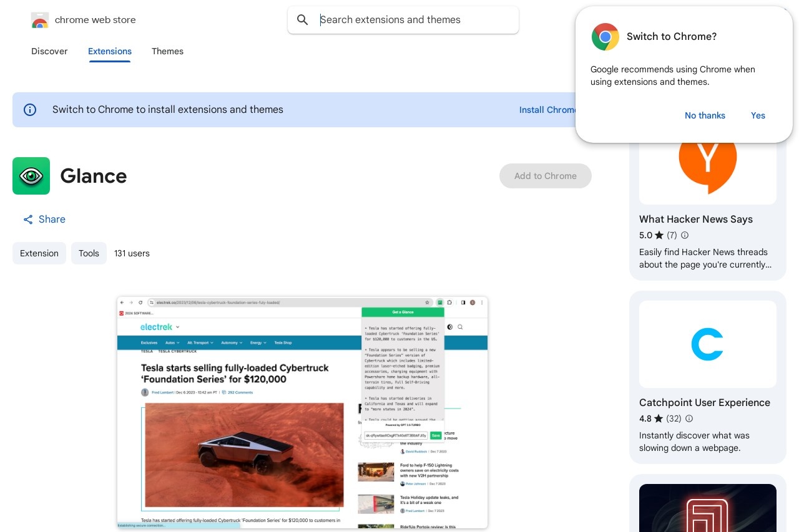Click the Glance extension heading
Viewport: 799px width, 532px height.
[94, 176]
